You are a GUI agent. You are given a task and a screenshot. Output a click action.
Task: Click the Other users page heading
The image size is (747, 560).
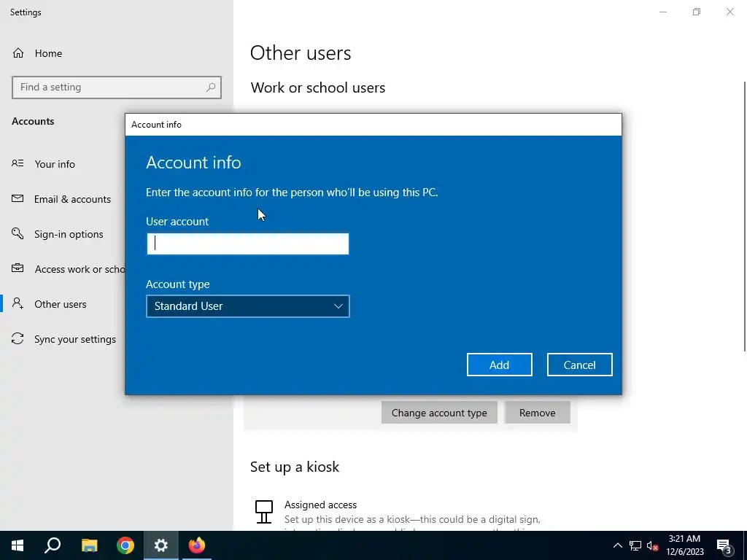click(x=301, y=52)
